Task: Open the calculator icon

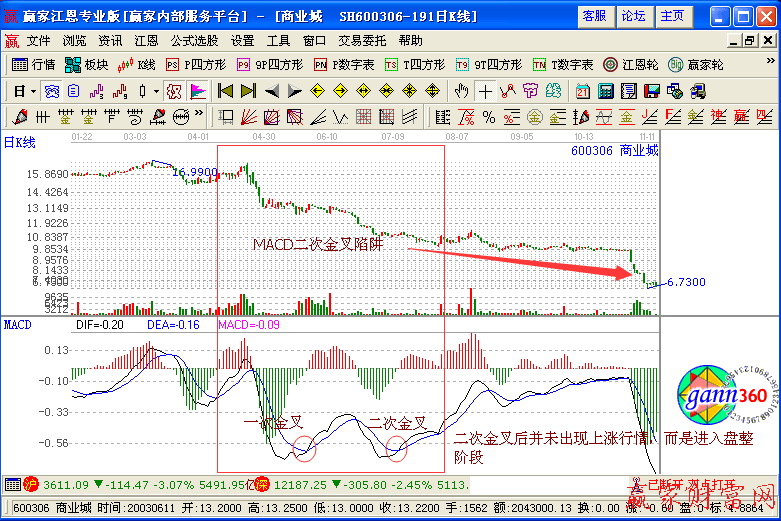Action: point(605,90)
